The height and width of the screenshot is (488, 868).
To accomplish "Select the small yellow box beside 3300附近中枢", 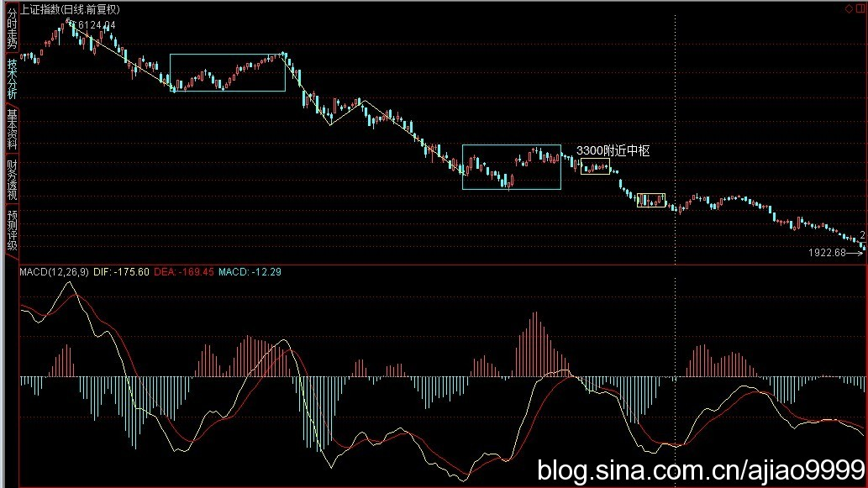I will [595, 166].
